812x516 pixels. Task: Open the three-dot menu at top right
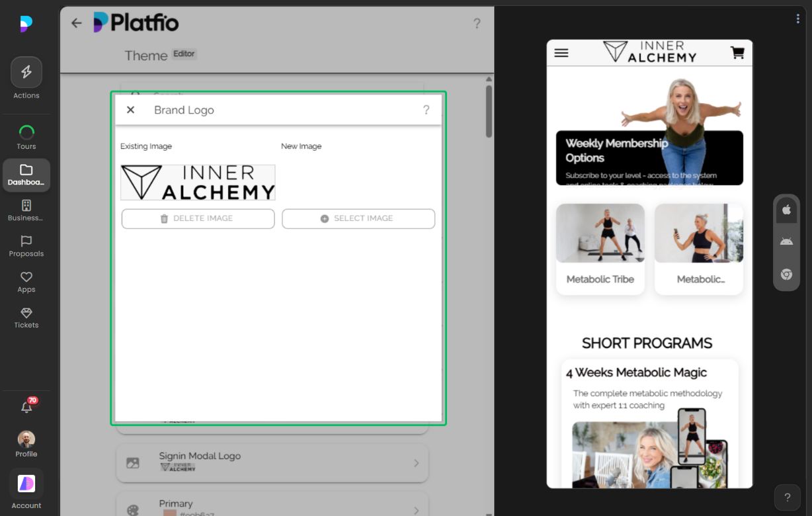[797, 19]
